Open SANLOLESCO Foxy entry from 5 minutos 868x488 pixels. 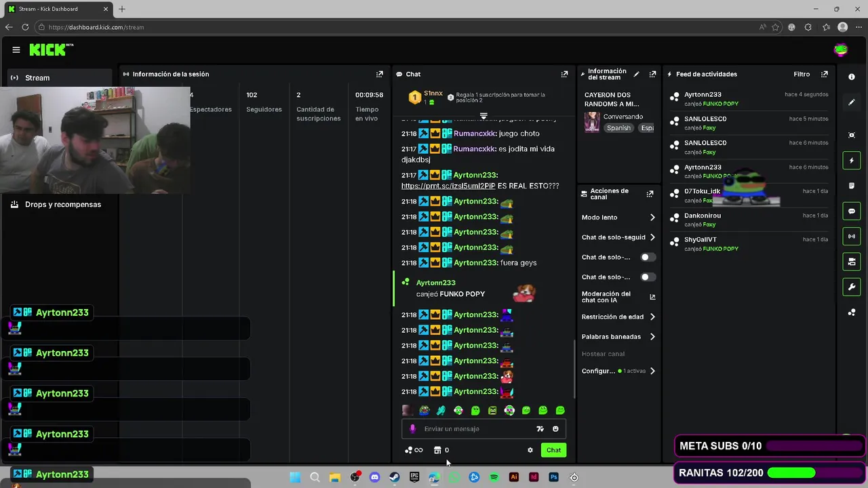tap(749, 123)
